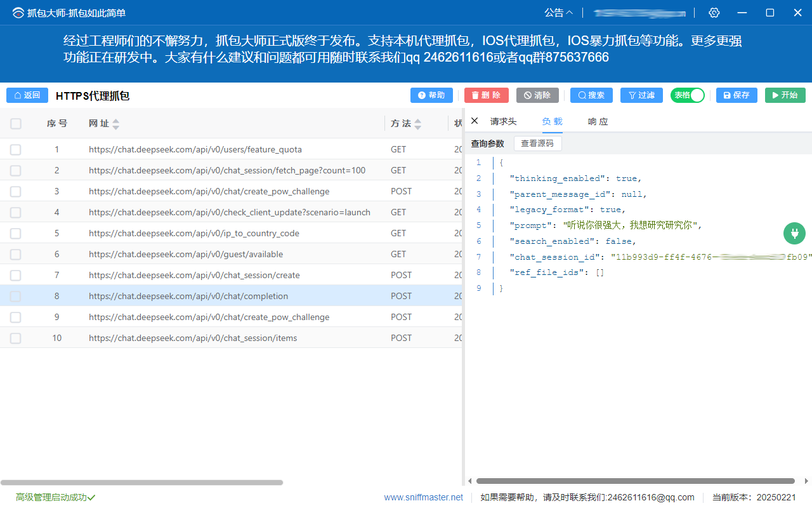Viewport: 812px width, 508px height.
Task: Click the blurred account name in title bar
Action: (640, 13)
